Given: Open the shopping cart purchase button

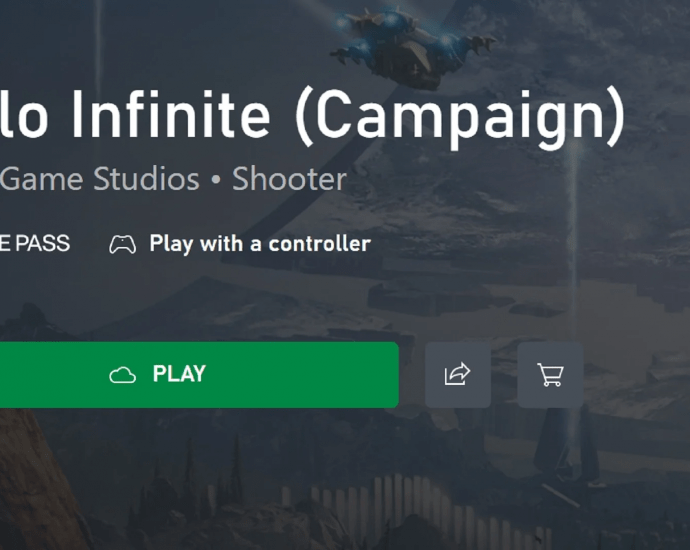Looking at the screenshot, I should (x=550, y=374).
